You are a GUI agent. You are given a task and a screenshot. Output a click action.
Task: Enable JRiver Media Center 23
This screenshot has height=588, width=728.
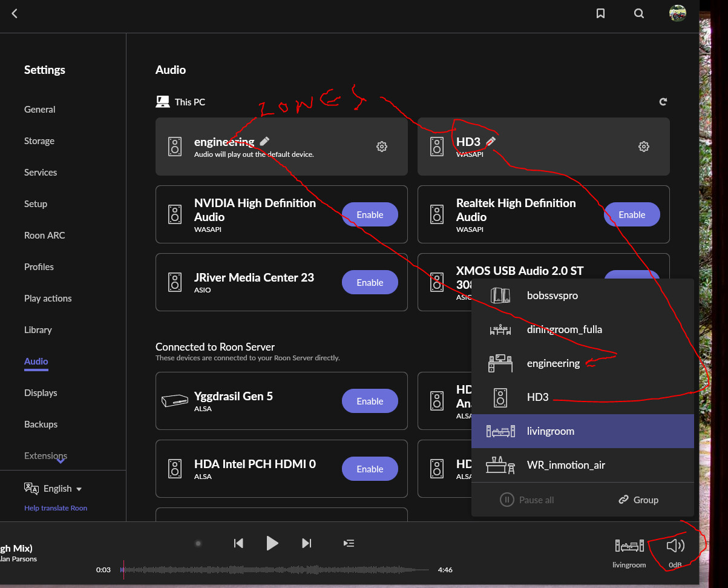tap(370, 282)
